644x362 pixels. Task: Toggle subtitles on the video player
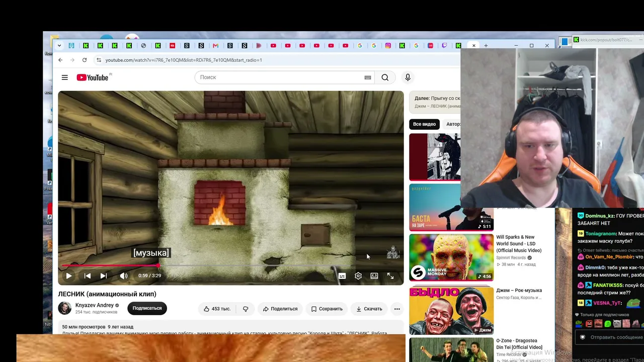342,276
